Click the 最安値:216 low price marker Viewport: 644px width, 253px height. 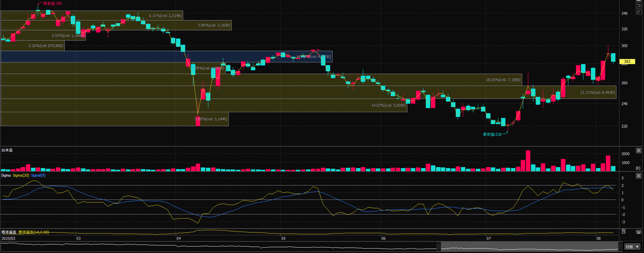pyautogui.click(x=492, y=134)
